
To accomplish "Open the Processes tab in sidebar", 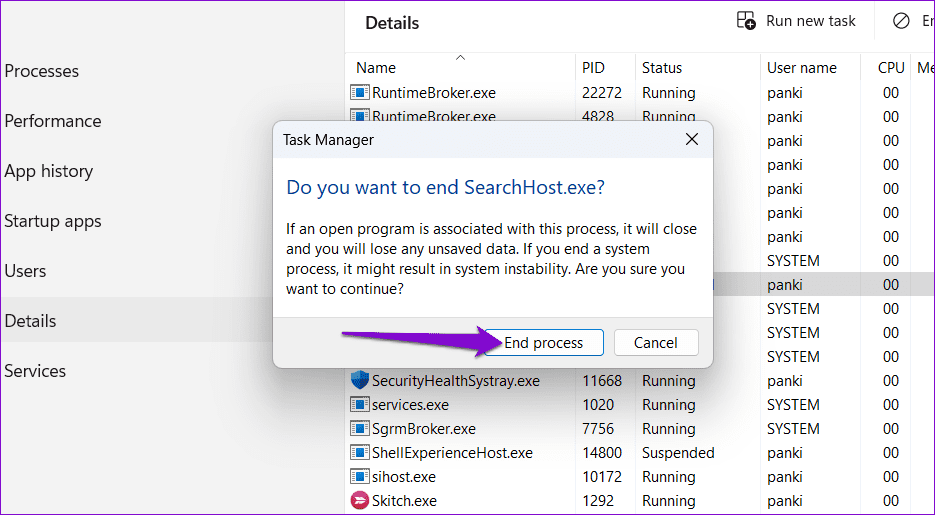I will [x=42, y=71].
